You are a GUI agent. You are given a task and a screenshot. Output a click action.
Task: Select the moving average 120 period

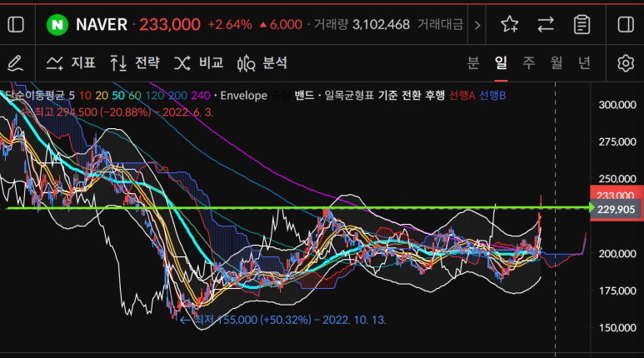155,96
